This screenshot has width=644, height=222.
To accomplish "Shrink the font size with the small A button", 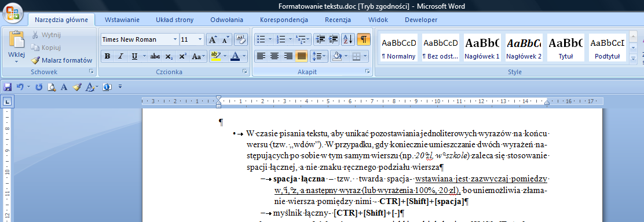I will coord(225,39).
